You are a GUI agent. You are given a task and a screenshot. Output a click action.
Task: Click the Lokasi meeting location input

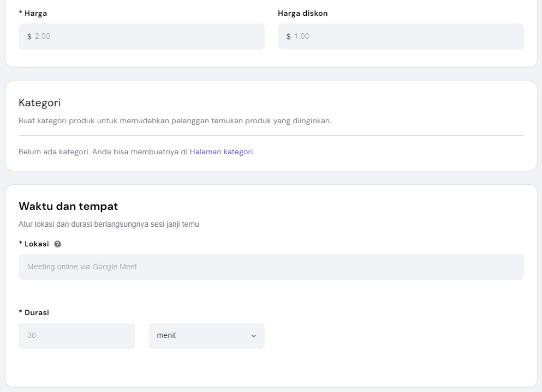pyautogui.click(x=271, y=267)
